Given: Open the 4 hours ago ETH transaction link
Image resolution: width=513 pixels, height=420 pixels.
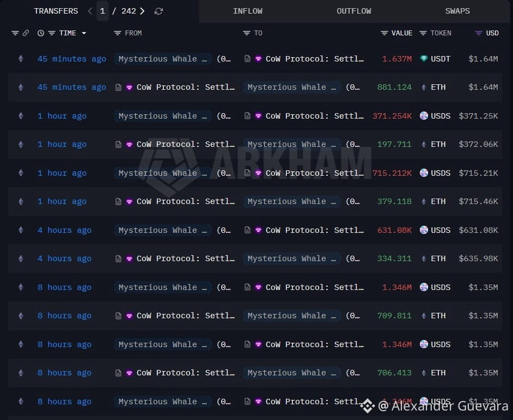Looking at the screenshot, I should [x=64, y=258].
